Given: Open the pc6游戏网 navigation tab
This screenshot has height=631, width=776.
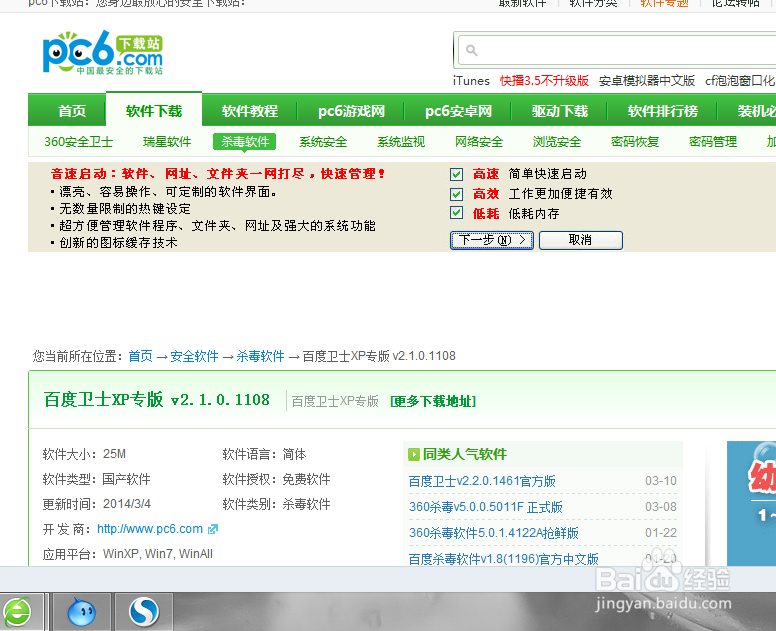Looking at the screenshot, I should (351, 111).
